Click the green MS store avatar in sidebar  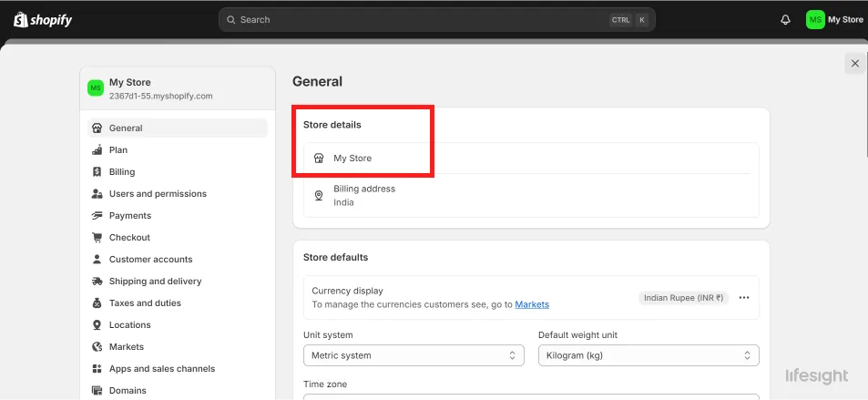(96, 88)
